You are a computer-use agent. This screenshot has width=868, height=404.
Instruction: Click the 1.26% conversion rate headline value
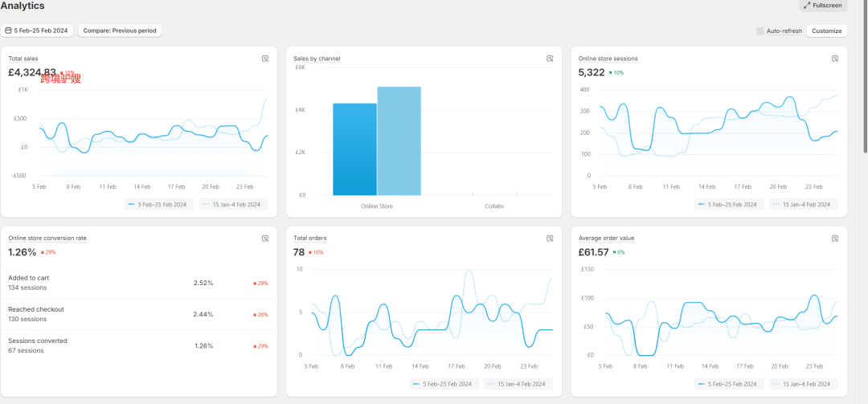23,252
